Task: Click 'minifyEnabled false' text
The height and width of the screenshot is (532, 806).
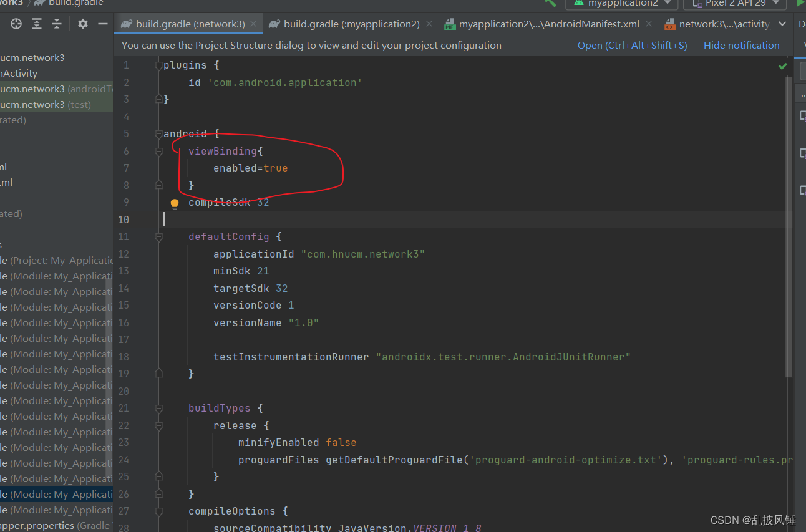Action: (x=297, y=443)
